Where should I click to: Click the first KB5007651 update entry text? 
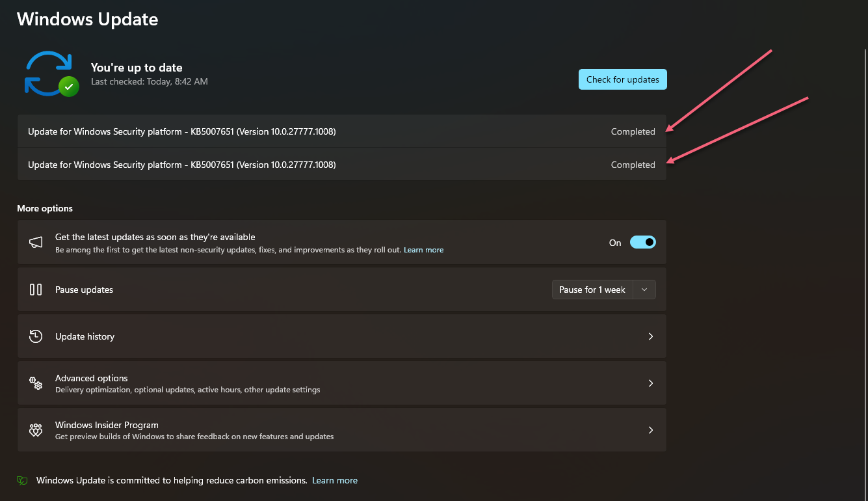click(x=182, y=131)
